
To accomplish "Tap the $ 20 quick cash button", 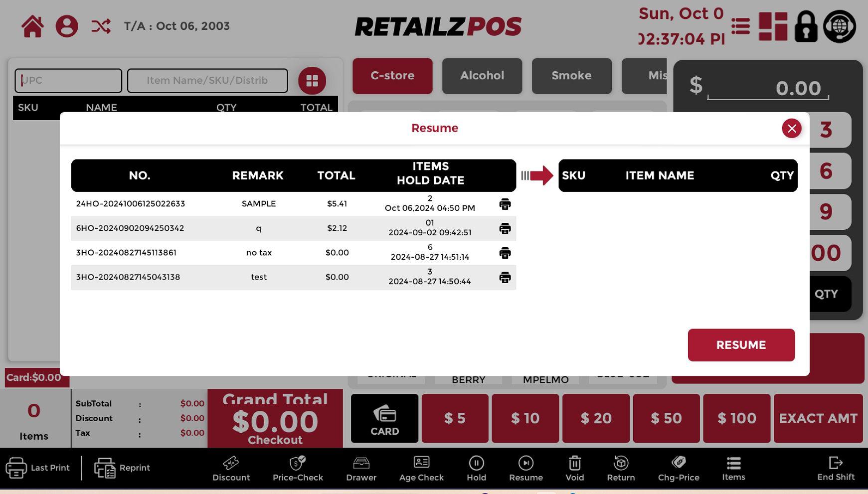I will click(x=596, y=418).
